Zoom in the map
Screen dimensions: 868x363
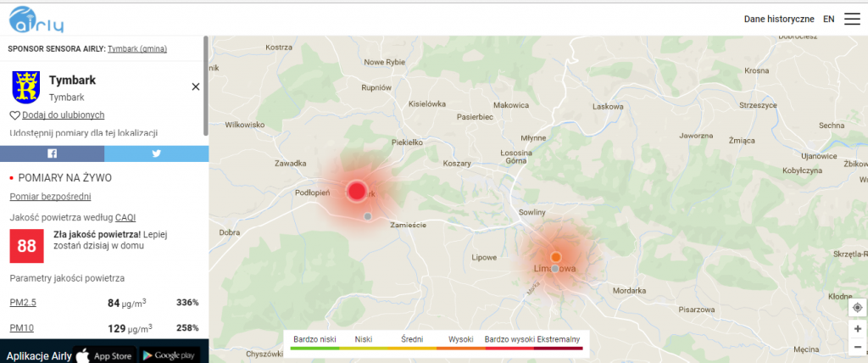(857, 328)
